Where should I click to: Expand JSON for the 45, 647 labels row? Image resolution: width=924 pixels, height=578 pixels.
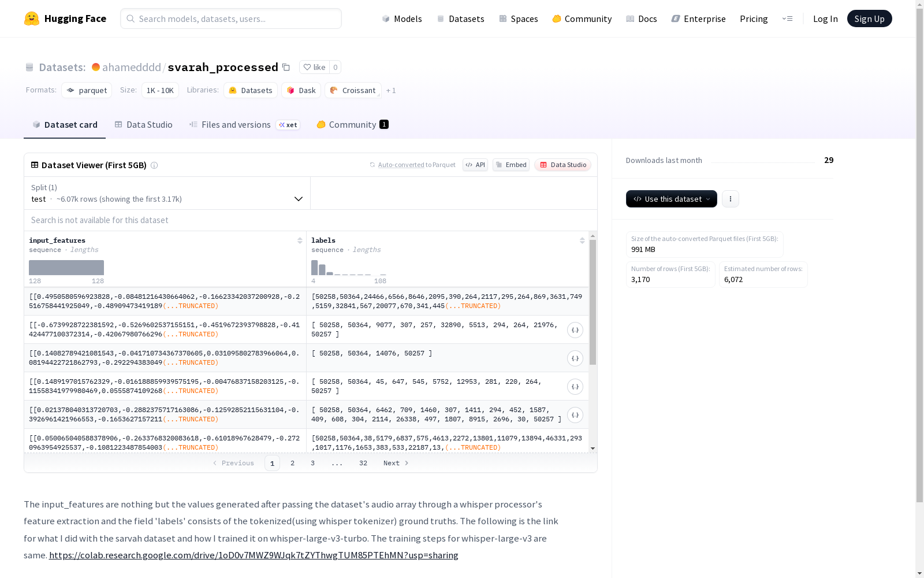click(x=575, y=387)
